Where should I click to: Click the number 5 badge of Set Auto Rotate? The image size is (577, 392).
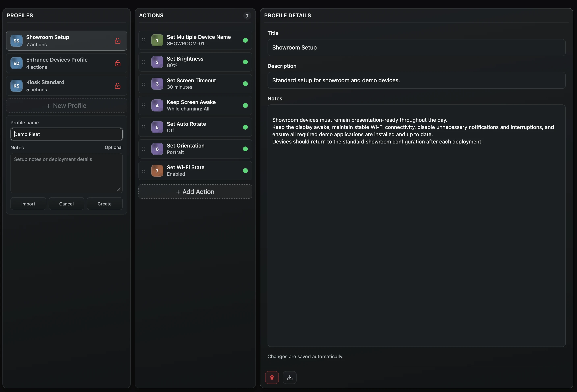pos(157,127)
